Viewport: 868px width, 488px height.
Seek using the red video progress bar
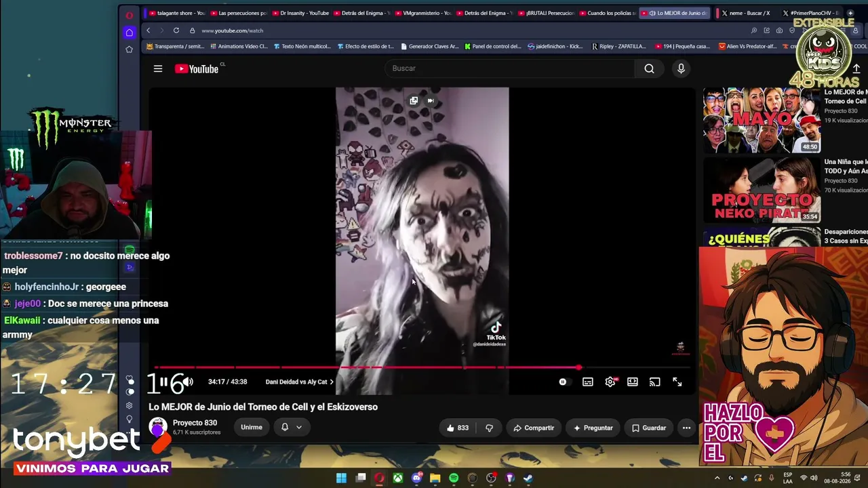pos(422,368)
